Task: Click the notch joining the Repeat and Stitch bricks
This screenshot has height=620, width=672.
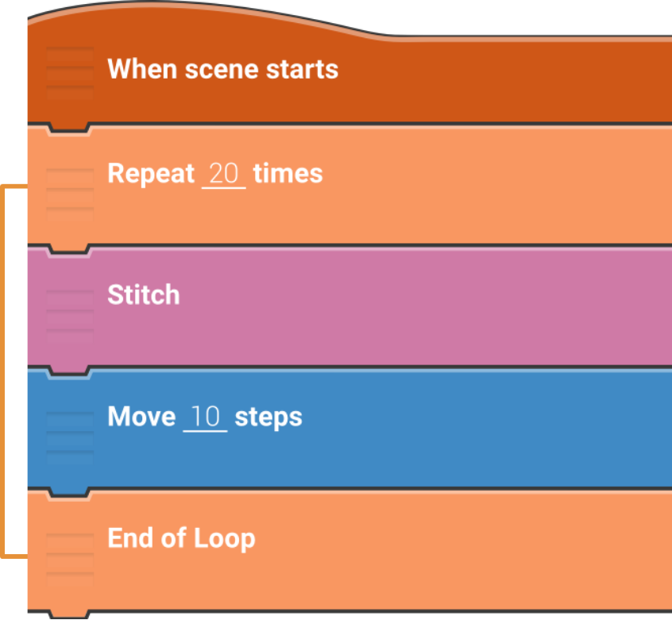Action: click(x=68, y=248)
